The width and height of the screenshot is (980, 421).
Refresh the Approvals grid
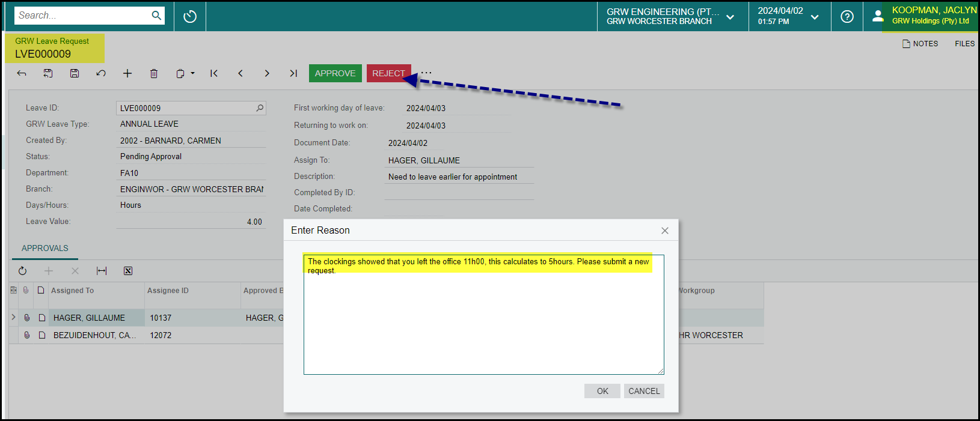coord(22,271)
